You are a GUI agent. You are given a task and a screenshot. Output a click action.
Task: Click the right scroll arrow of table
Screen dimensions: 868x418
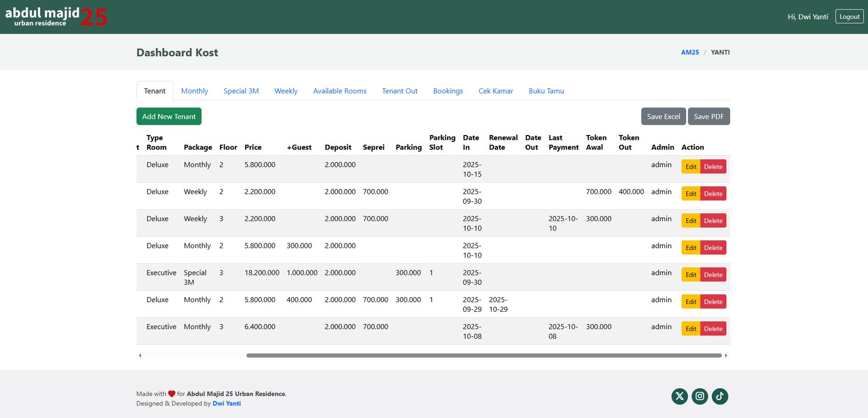pyautogui.click(x=726, y=356)
